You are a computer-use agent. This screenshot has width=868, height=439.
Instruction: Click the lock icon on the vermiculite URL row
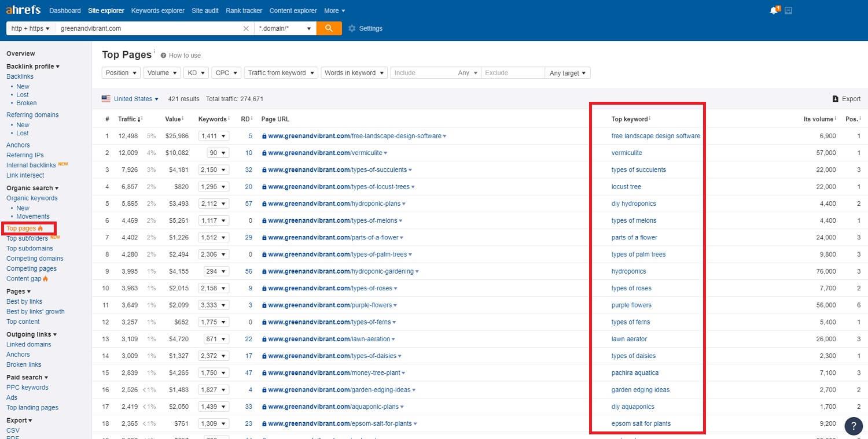pyautogui.click(x=264, y=153)
